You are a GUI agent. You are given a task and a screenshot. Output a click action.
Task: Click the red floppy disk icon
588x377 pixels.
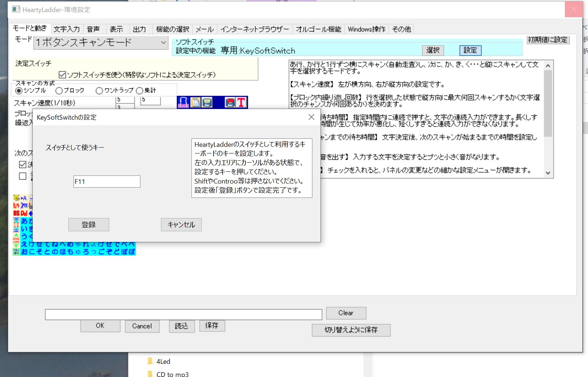click(x=230, y=102)
